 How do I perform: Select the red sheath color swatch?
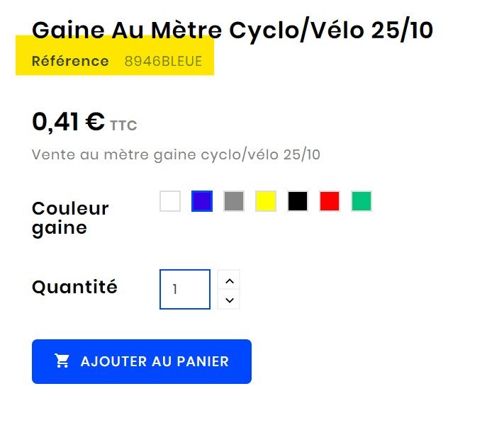click(x=330, y=201)
